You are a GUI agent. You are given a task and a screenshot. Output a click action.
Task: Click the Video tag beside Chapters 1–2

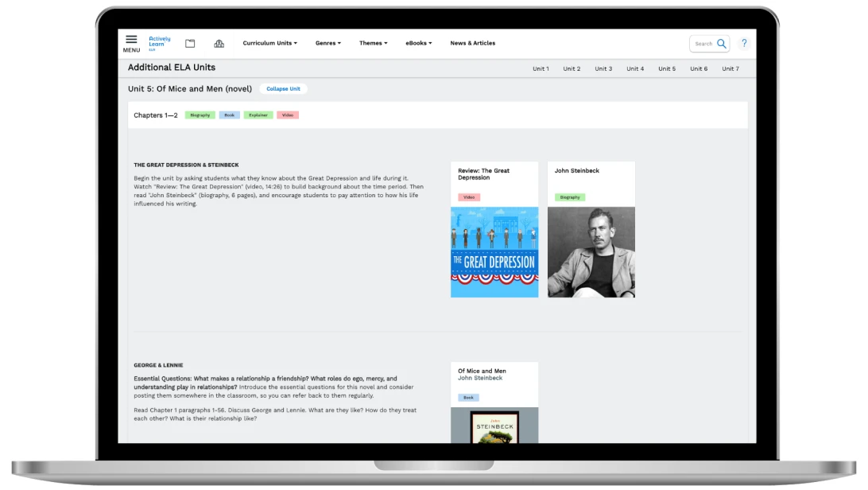point(288,115)
